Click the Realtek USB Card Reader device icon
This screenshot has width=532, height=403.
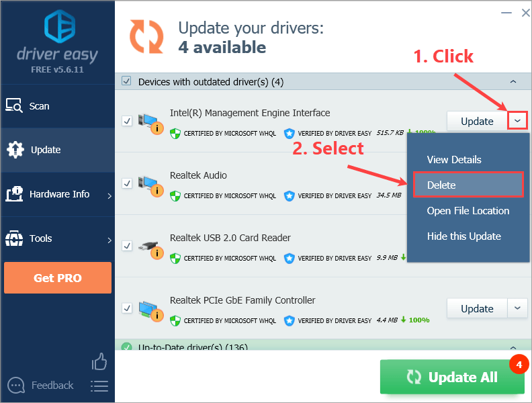point(150,249)
